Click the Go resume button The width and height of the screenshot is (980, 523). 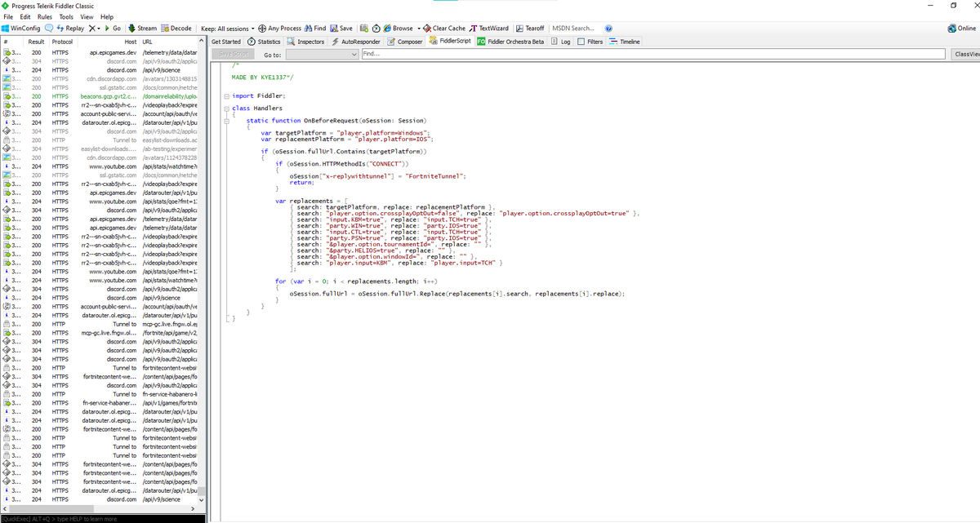click(111, 29)
